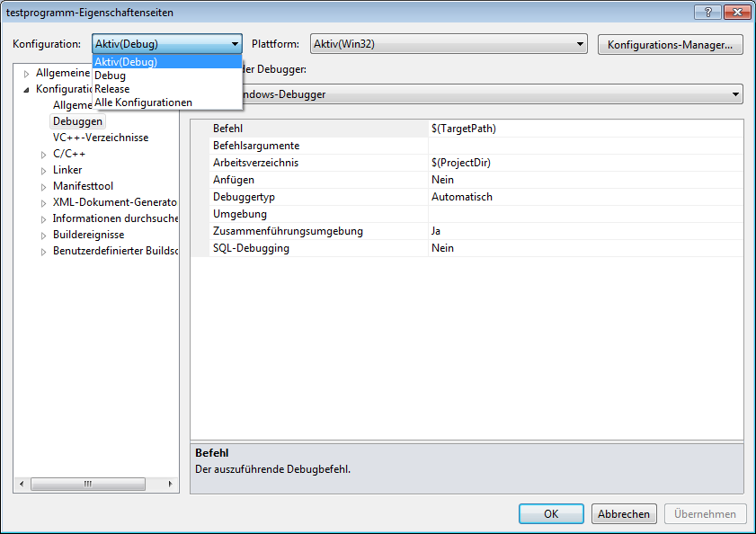The height and width of the screenshot is (534, 756).
Task: Select VC++-Verzeichnisse in the tree
Action: pos(101,138)
